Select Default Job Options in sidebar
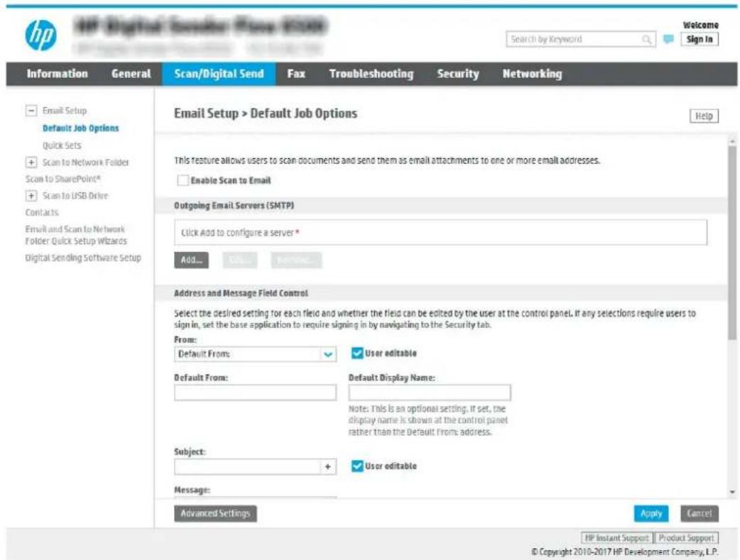 pos(81,128)
